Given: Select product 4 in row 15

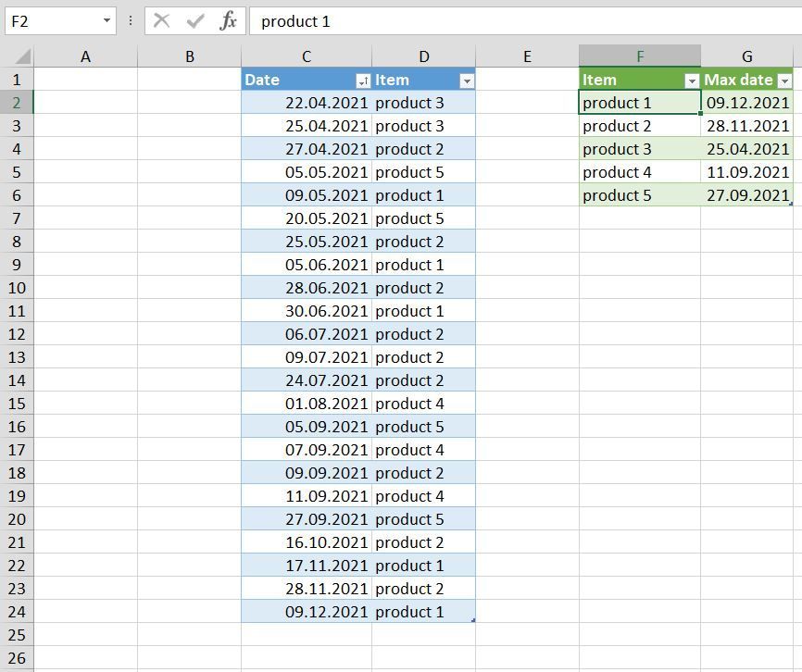Looking at the screenshot, I should 423,404.
